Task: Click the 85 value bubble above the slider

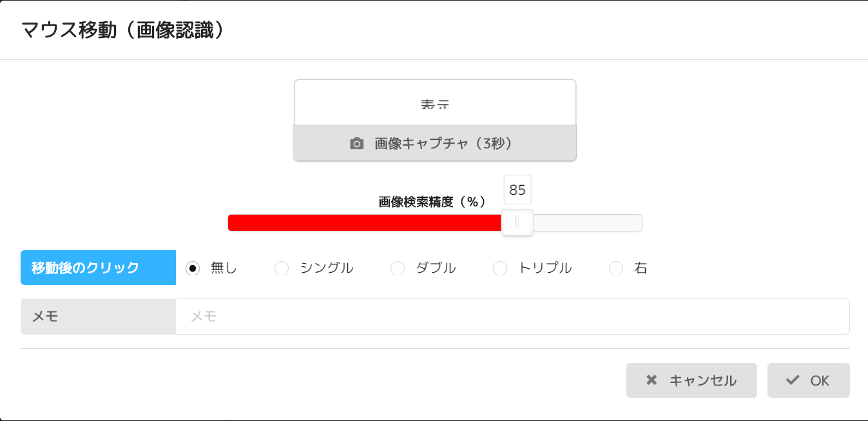Action: 517,190
